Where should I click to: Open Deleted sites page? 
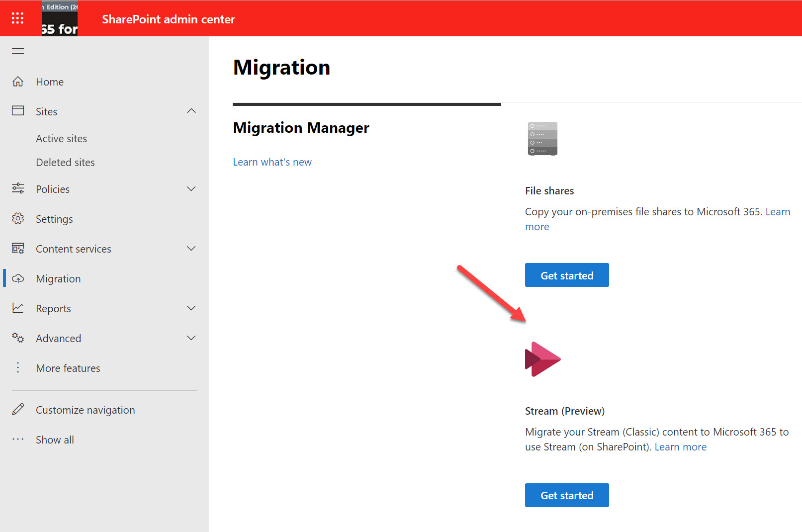click(x=65, y=163)
